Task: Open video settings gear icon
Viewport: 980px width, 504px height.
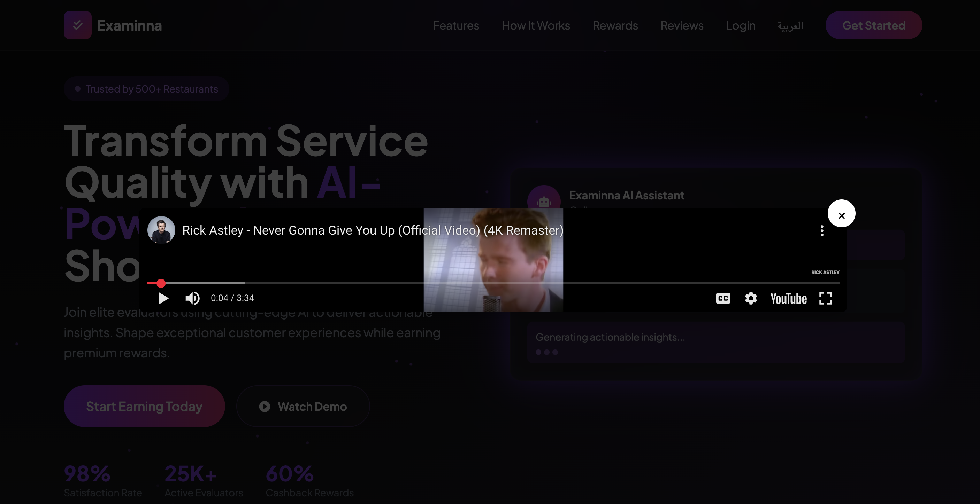Action: click(x=751, y=298)
